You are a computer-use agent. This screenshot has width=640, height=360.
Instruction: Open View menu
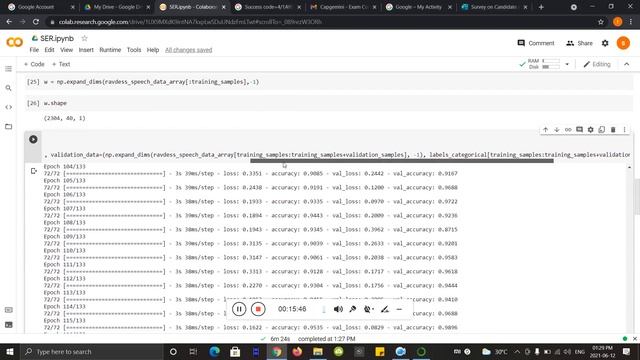67,50
